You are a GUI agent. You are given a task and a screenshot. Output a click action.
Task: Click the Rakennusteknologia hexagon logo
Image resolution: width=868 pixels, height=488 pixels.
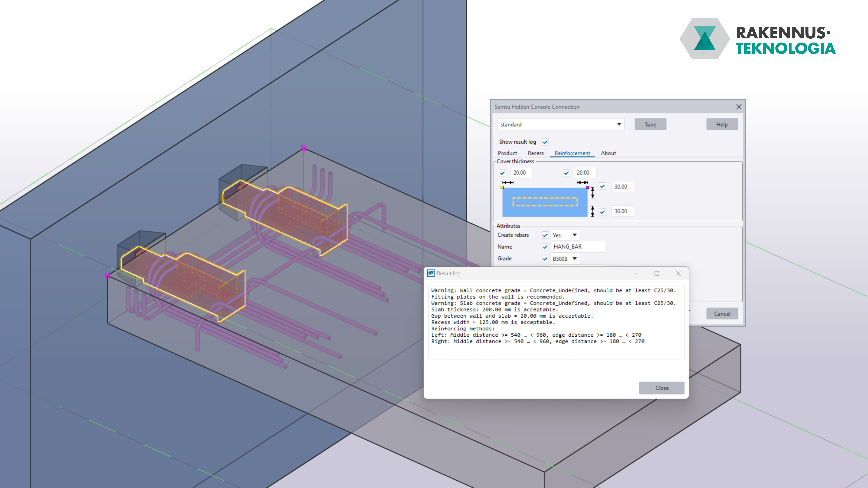(705, 39)
